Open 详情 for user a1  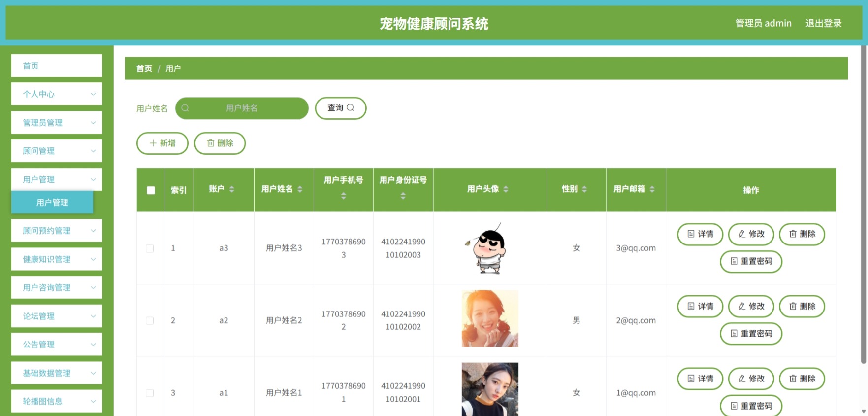click(700, 379)
